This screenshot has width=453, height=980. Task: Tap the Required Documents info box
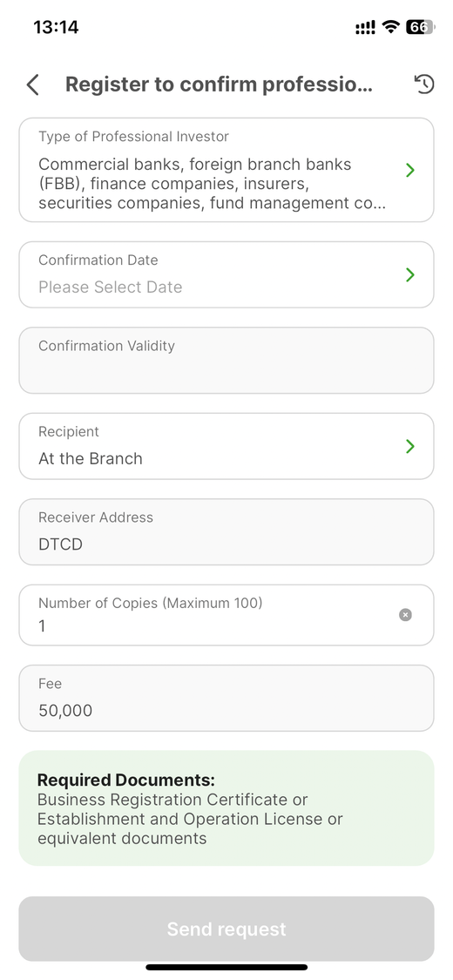pos(226,808)
